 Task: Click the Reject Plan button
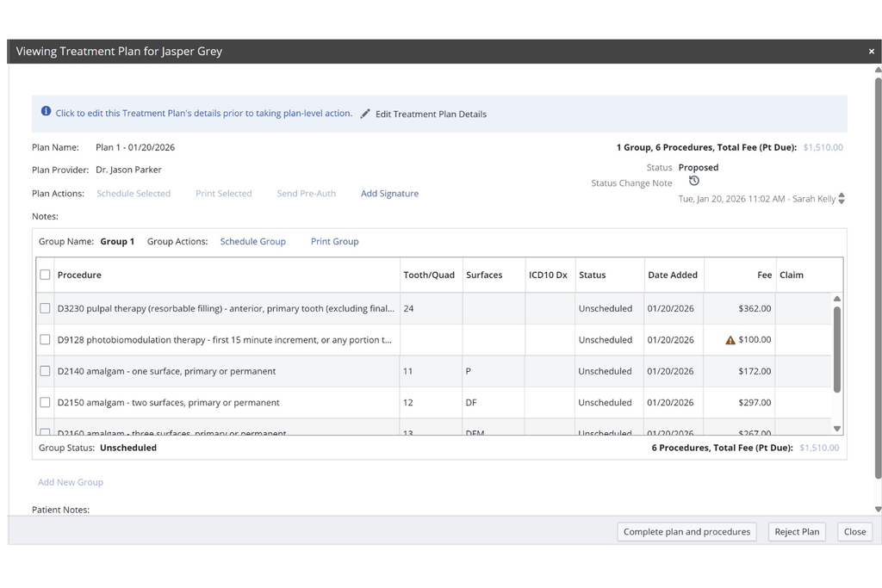click(x=797, y=532)
